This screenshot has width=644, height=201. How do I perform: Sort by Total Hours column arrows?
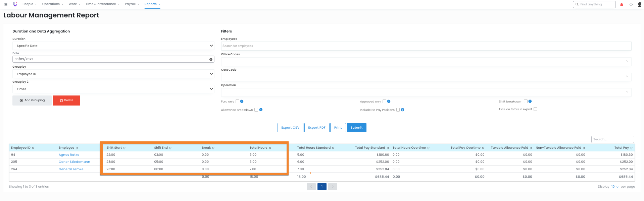click(x=270, y=148)
